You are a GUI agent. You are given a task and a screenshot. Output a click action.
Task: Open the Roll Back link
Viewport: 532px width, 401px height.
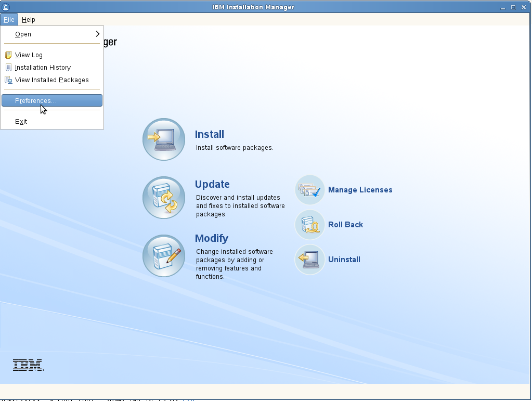click(345, 225)
